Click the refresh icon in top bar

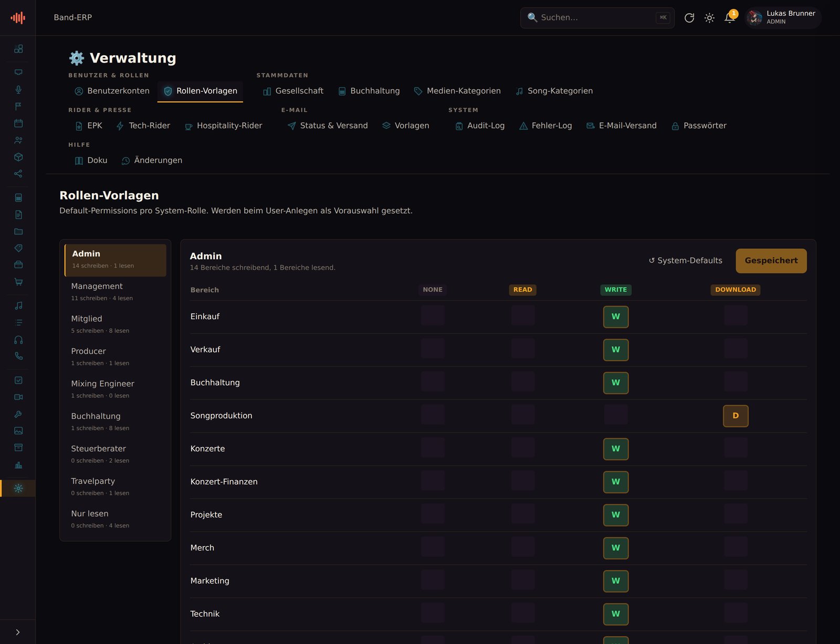click(689, 18)
